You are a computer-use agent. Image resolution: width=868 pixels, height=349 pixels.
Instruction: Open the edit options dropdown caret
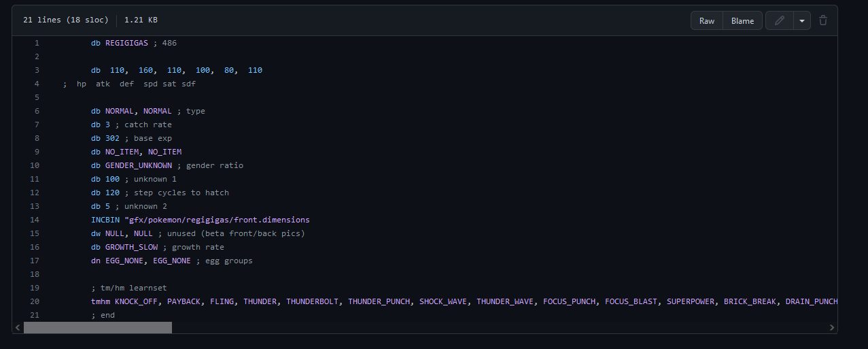point(802,20)
